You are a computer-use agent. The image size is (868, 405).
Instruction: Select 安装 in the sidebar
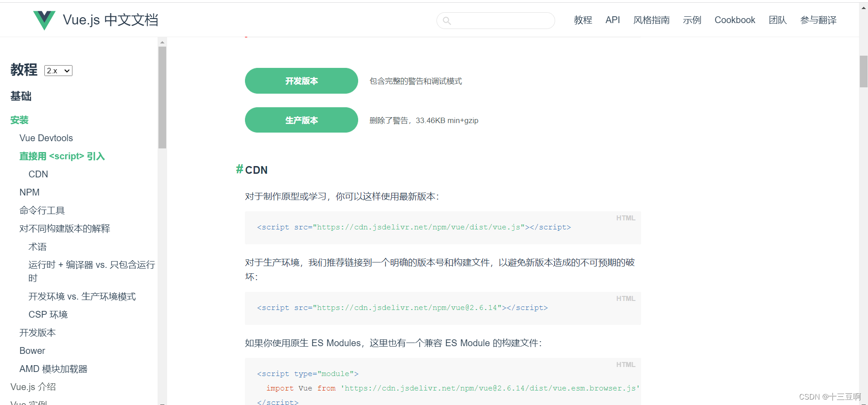pos(19,120)
